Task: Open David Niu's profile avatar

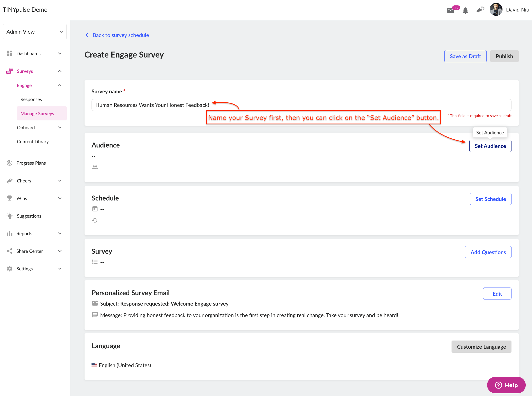Action: (x=496, y=10)
